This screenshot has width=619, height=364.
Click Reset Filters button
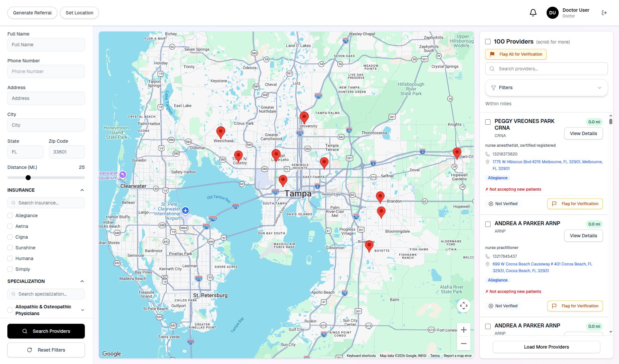(x=46, y=350)
